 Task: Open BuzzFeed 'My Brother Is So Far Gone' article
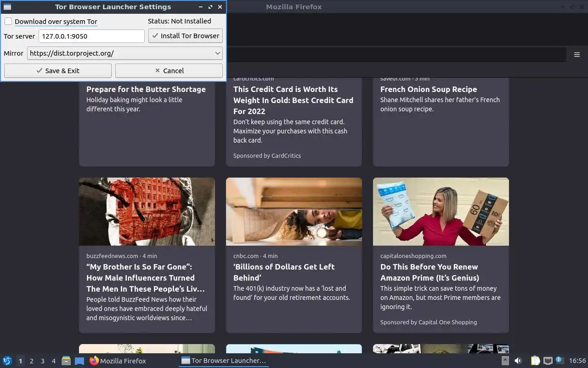[146, 278]
